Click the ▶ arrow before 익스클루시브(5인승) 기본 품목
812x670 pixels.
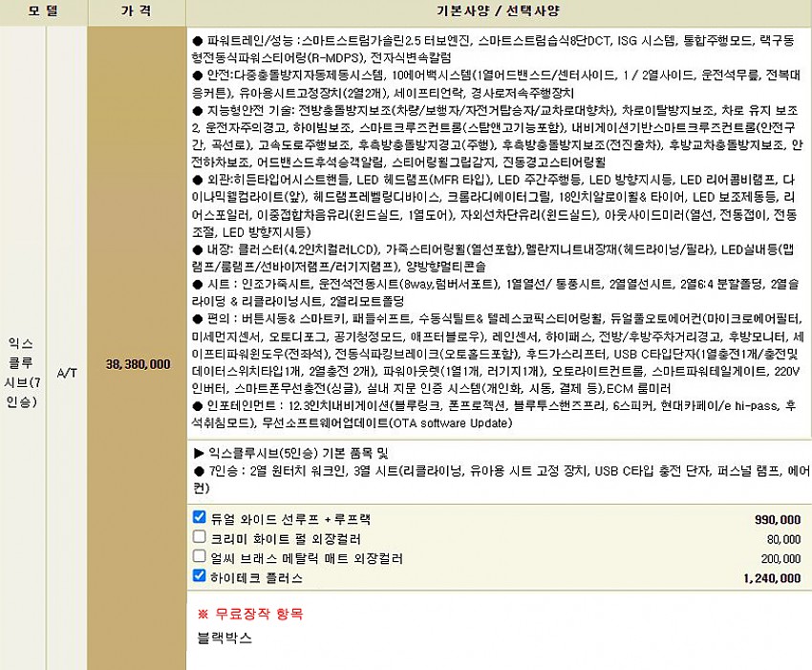click(198, 452)
